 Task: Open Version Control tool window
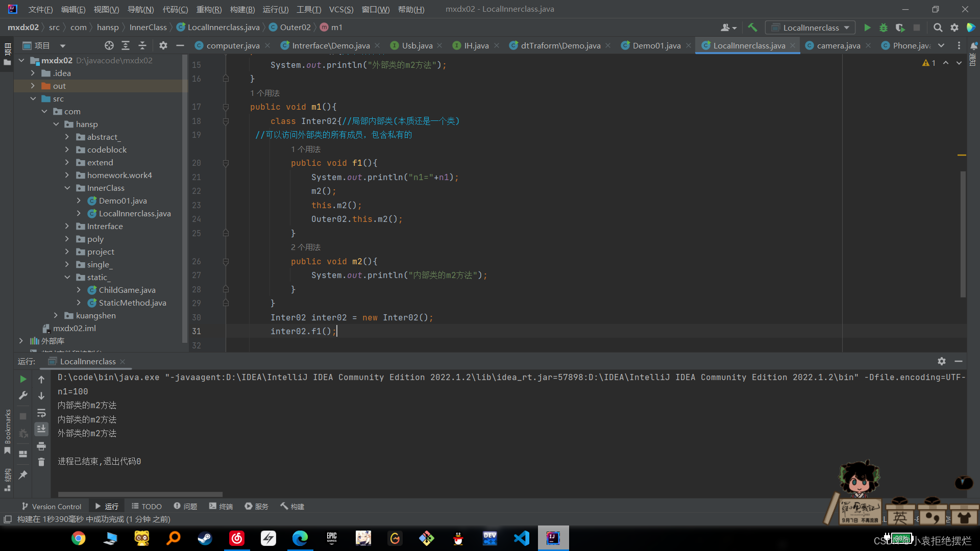(51, 506)
